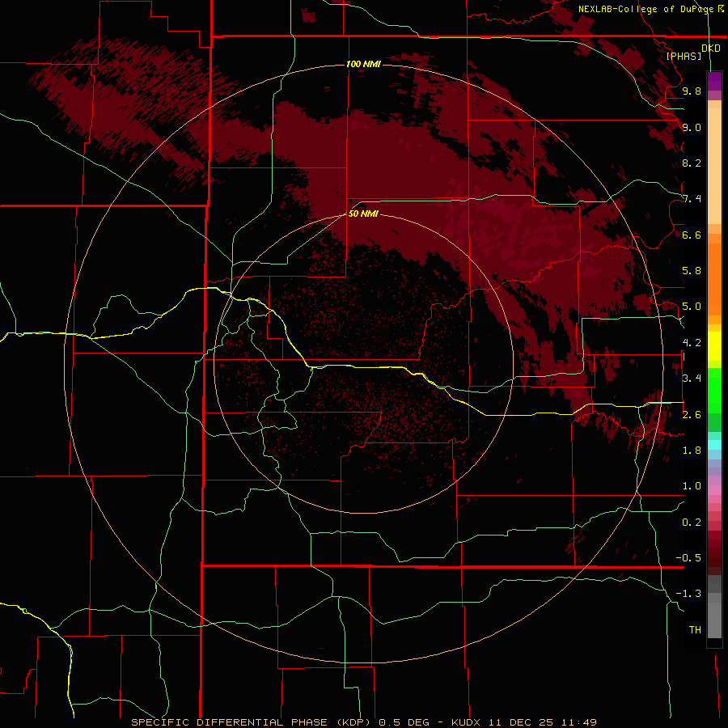Image resolution: width=728 pixels, height=728 pixels.
Task: Click the 9.0 scale value
Action: point(692,127)
